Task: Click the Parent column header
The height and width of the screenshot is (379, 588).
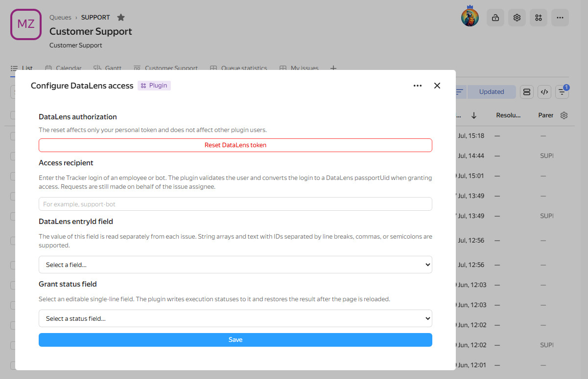Action: [x=546, y=115]
